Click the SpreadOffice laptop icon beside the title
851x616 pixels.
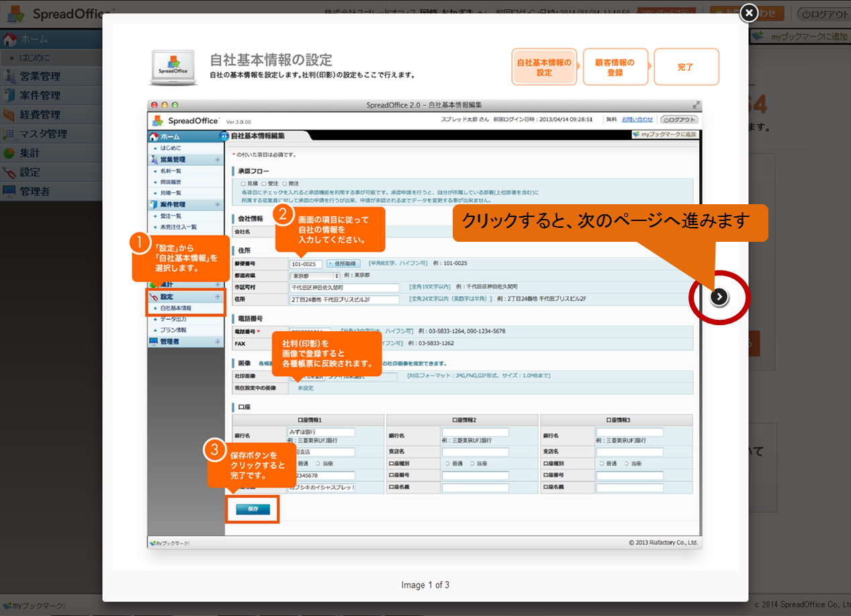click(x=173, y=68)
